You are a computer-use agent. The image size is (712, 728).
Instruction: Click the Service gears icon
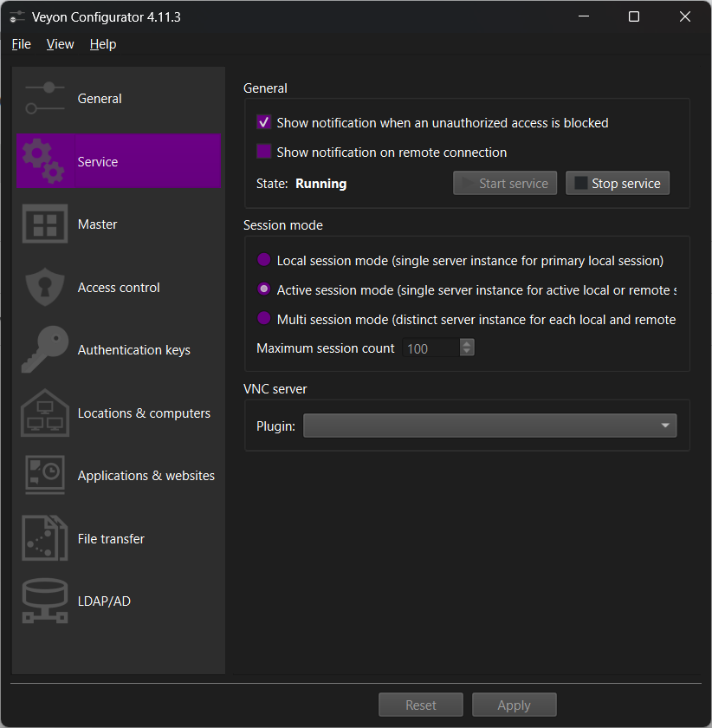[43, 161]
